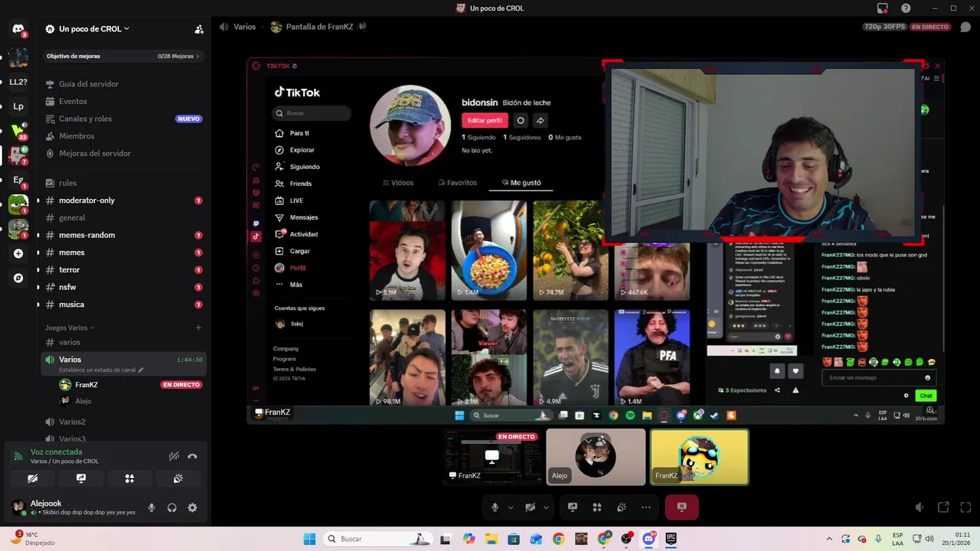
Task: Open Epic Games from the taskbar
Action: coord(671,539)
